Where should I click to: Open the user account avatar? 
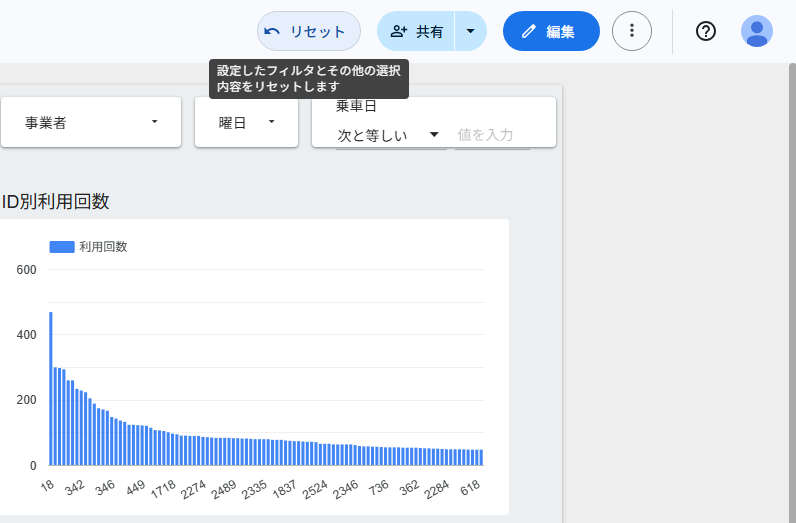click(x=757, y=31)
